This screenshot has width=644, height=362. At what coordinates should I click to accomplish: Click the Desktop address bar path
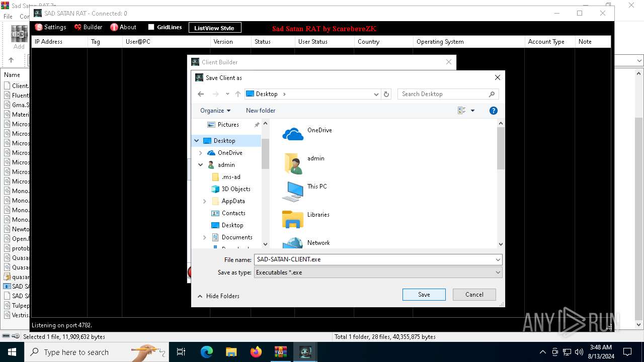click(x=267, y=94)
